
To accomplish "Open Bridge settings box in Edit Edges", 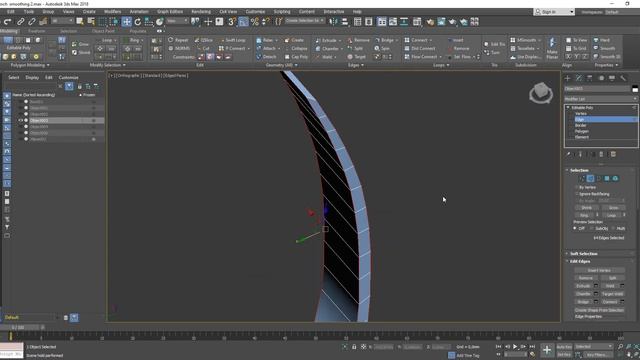I will click(596, 302).
